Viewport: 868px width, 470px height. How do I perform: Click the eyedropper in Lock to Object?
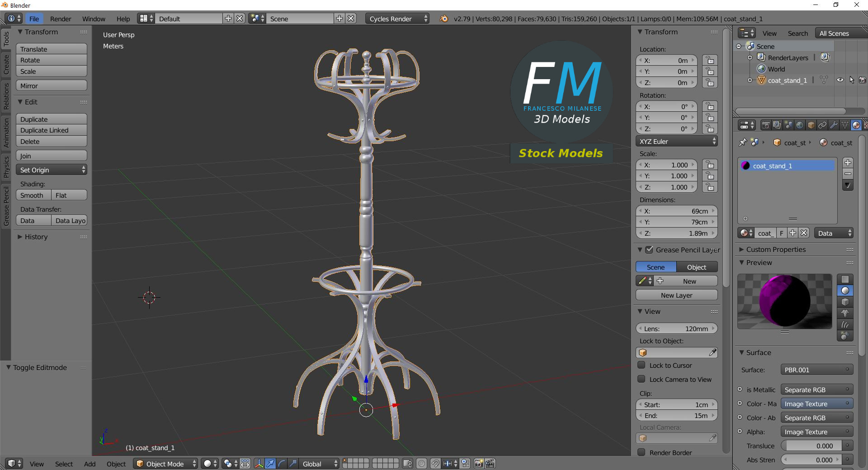tap(712, 352)
